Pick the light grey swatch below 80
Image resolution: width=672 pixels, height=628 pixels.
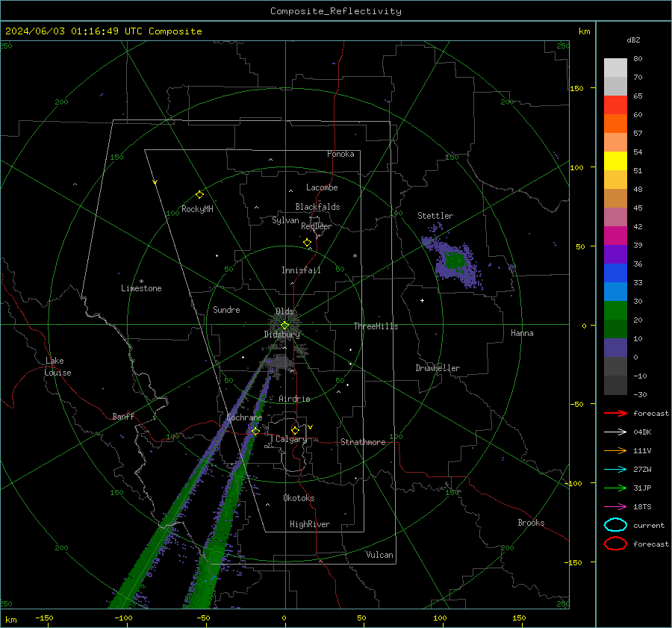[x=615, y=68]
